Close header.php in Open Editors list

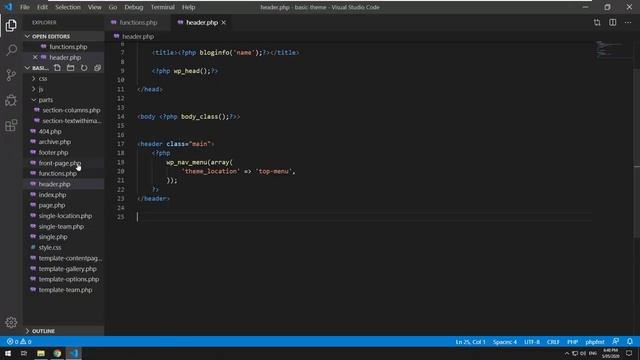pyautogui.click(x=35, y=57)
